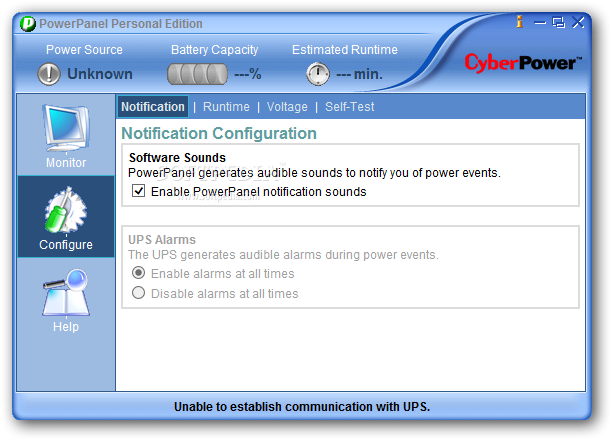Click the Battery Capacity label
Image resolution: width=612 pixels, height=440 pixels.
pos(215,50)
